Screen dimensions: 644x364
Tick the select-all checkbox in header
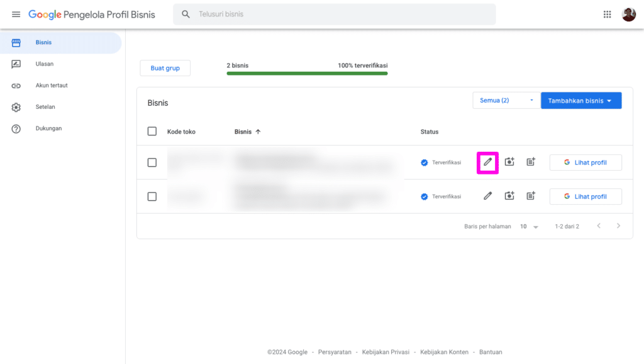pos(152,131)
